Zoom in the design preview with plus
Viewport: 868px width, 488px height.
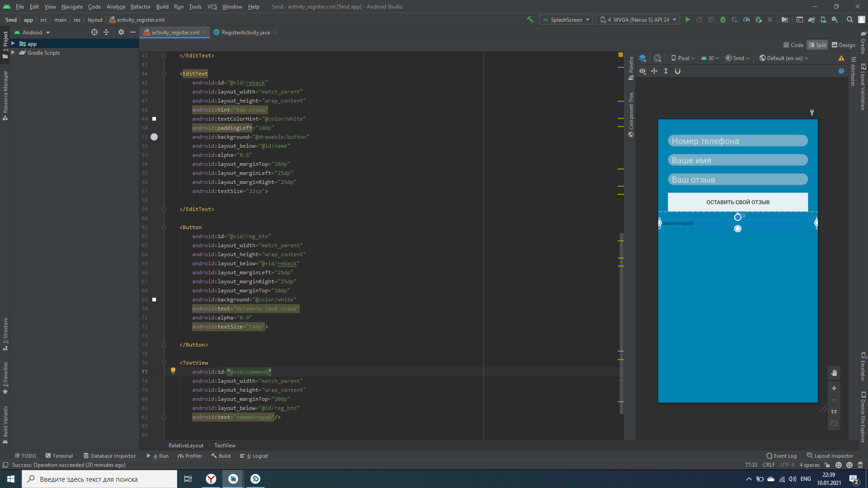pyautogui.click(x=834, y=388)
